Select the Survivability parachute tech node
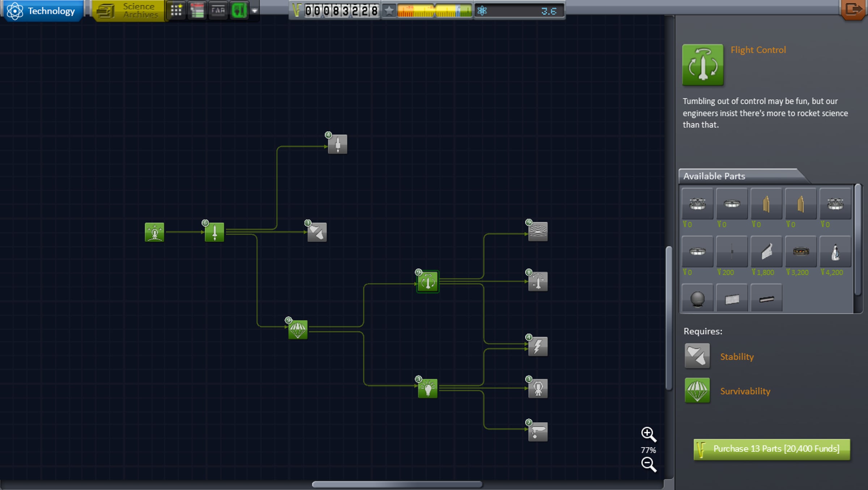The height and width of the screenshot is (490, 868). pos(298,329)
